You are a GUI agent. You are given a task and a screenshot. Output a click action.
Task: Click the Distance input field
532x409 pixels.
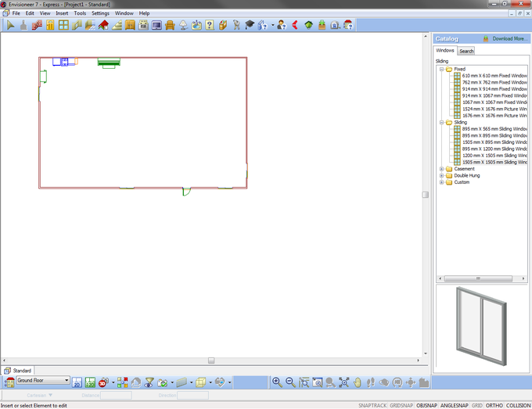click(x=116, y=395)
